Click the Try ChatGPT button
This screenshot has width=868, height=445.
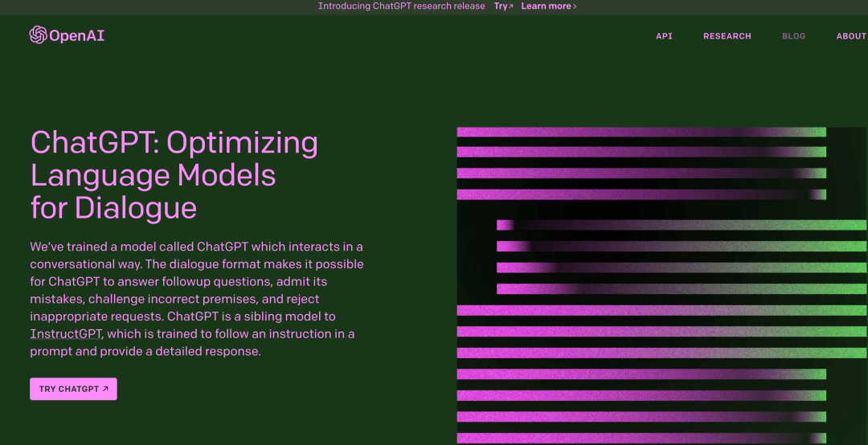coord(73,389)
